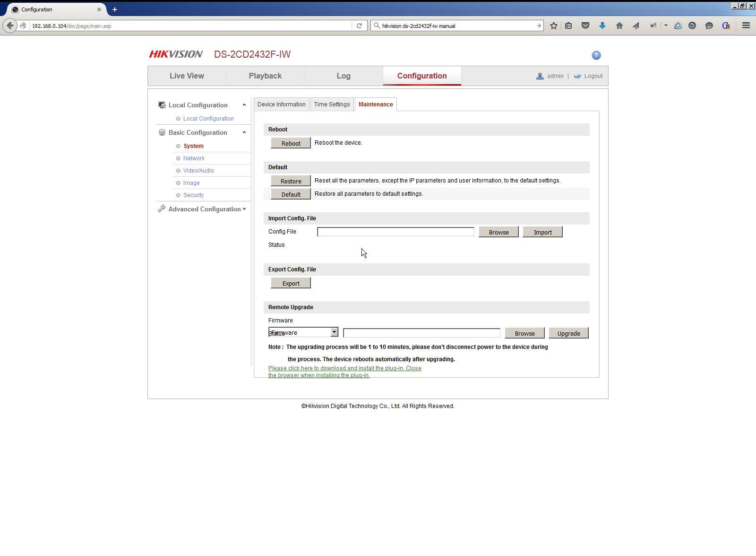This screenshot has width=756, height=556.
Task: Open a new browser tab
Action: [x=114, y=9]
